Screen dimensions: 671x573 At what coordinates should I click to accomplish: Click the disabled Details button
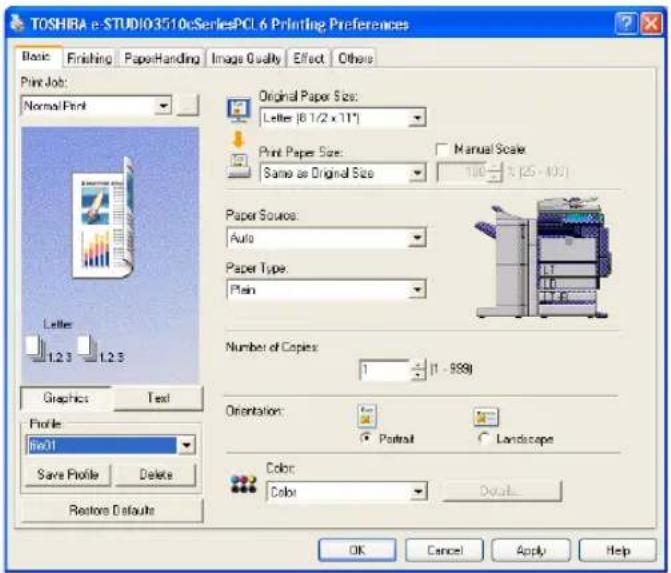click(x=502, y=491)
